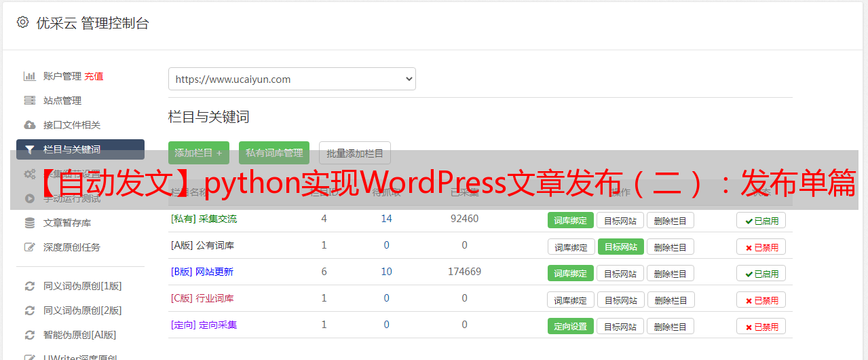Click 词库绑定 for 公有词库 row
868x360 pixels.
point(571,247)
